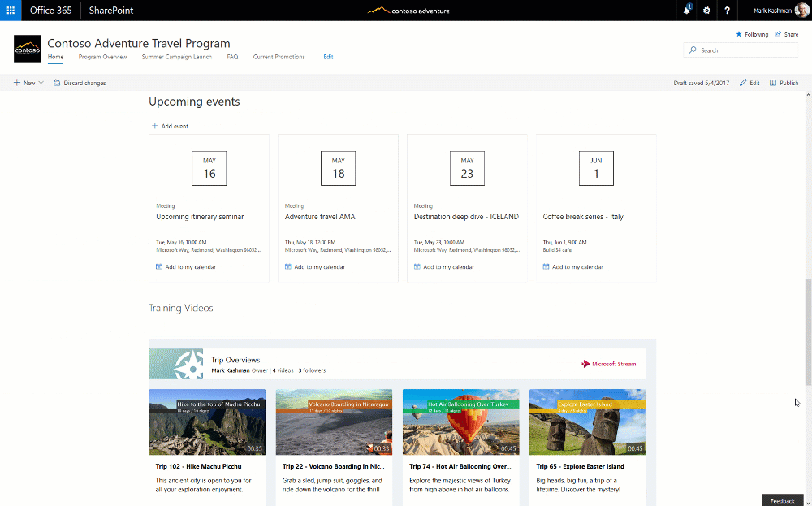Expand the New content dropdown
The image size is (812, 506).
28,82
